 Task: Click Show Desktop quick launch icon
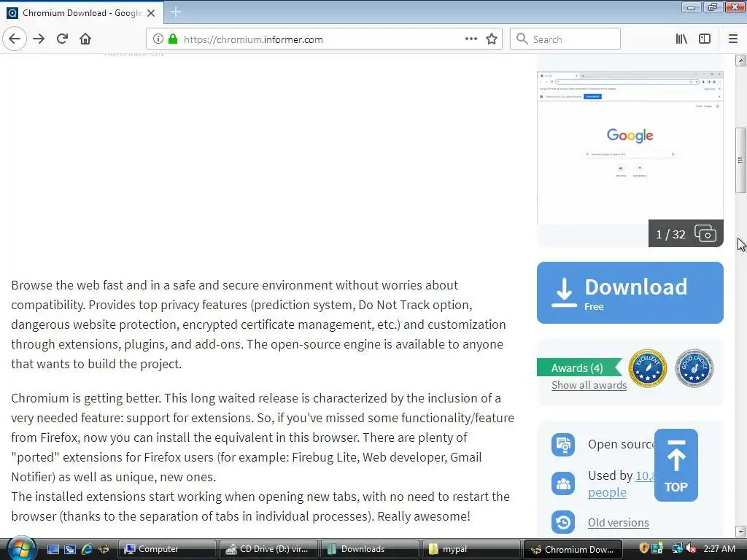[x=53, y=549]
